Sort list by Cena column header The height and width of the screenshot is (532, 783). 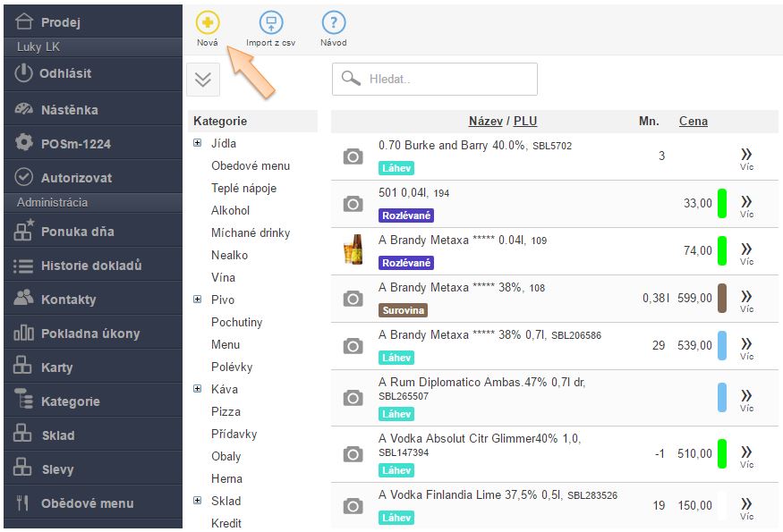tap(693, 121)
